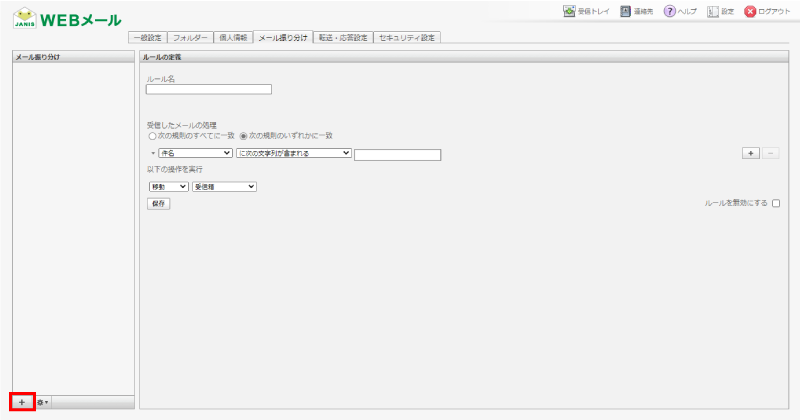Screen dimensions: 800x420
Task: Select 次の規則のいずれかに一致 radio option
Action: pyautogui.click(x=243, y=135)
